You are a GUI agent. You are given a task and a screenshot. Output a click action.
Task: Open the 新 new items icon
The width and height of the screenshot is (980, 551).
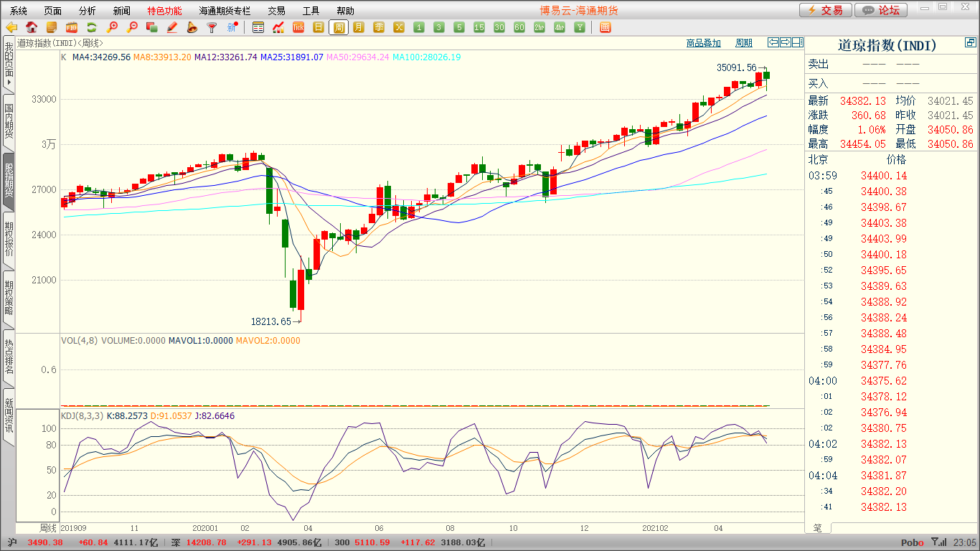click(232, 27)
